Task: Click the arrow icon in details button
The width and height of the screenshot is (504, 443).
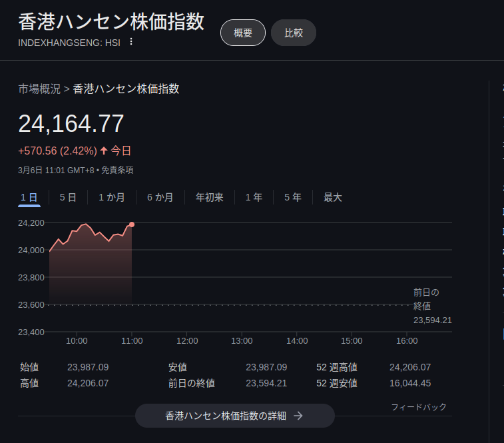Action: pos(298,416)
